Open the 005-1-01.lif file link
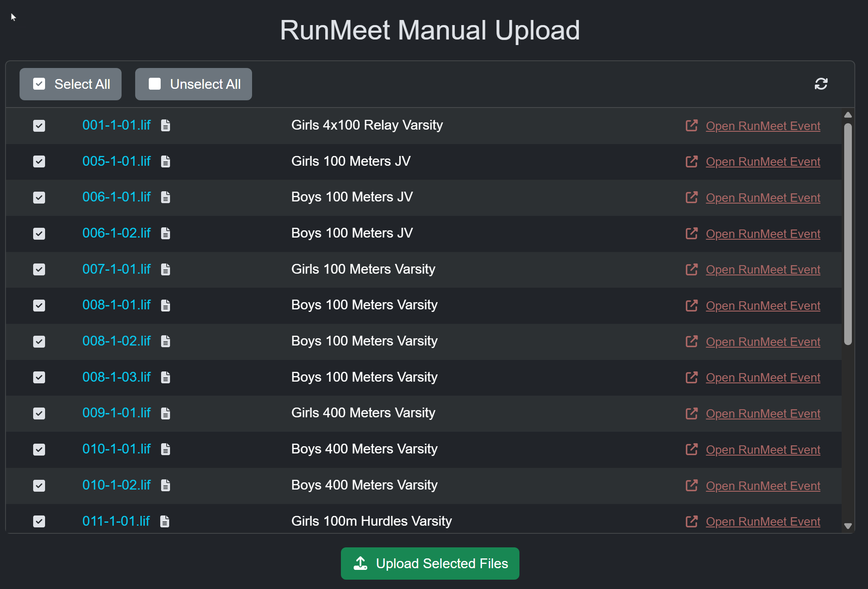This screenshot has height=589, width=868. (116, 161)
